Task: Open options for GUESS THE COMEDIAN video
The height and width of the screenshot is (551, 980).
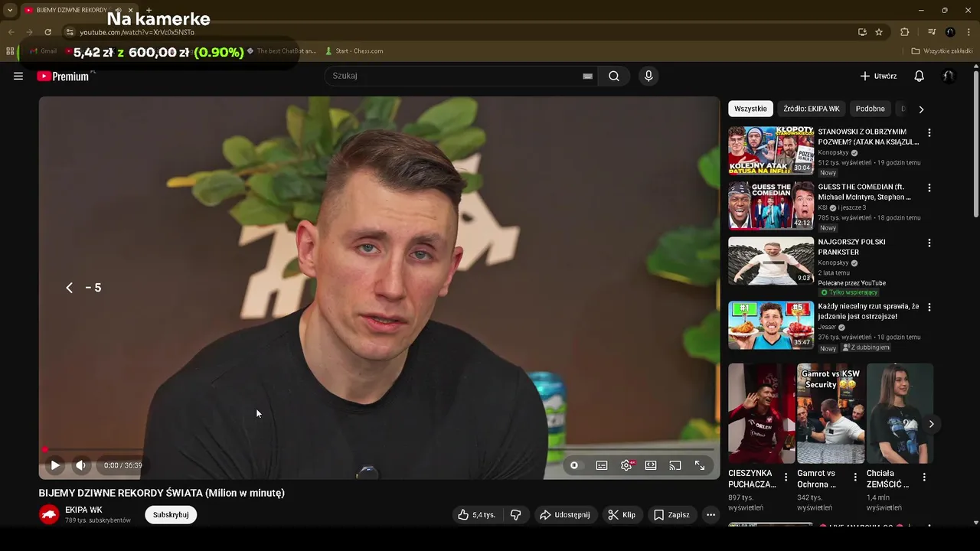Action: pyautogui.click(x=929, y=187)
